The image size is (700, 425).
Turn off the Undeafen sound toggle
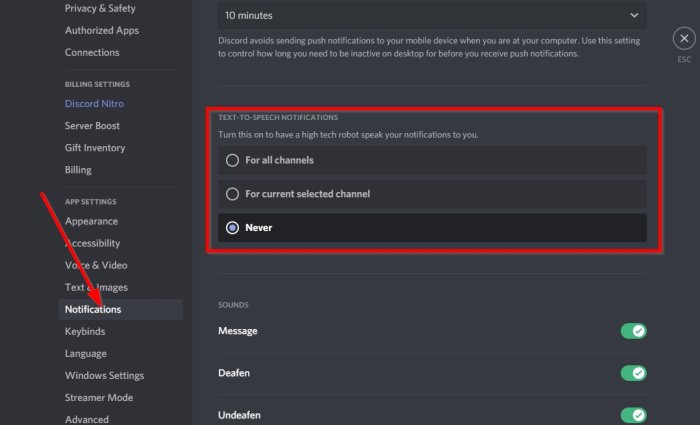633,414
